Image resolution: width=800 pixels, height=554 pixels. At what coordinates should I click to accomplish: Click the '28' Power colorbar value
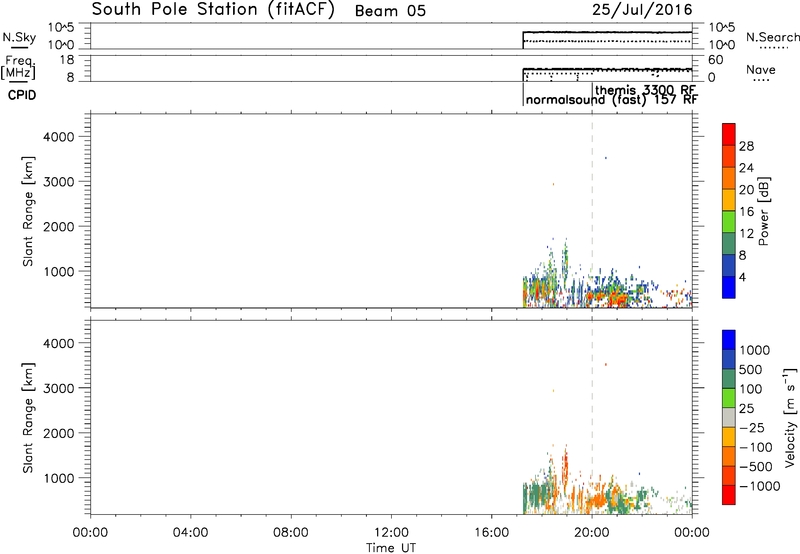[x=746, y=146]
